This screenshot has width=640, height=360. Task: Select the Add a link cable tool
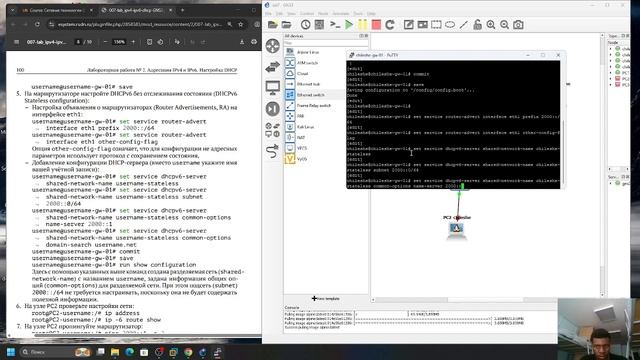point(273,151)
